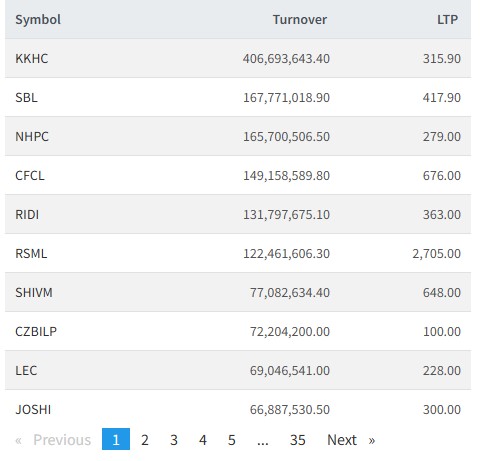The width and height of the screenshot is (487, 461).
Task: Jump to page 4
Action: [x=203, y=440]
